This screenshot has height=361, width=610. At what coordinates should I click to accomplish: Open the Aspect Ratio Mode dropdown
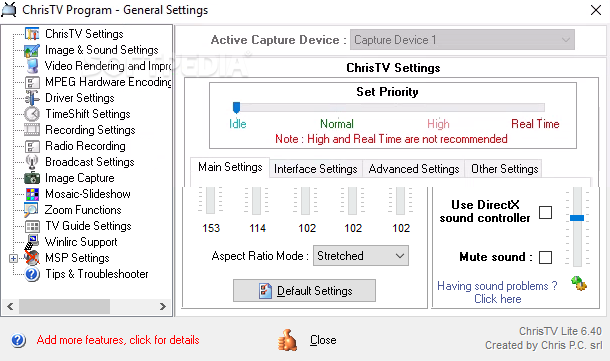click(x=361, y=256)
